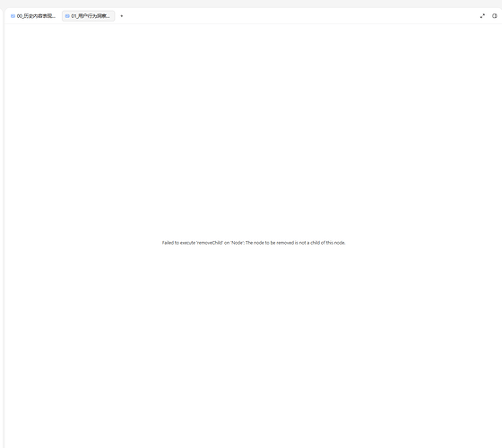Select the tab starting with 01_
502x448 pixels.
click(88, 16)
